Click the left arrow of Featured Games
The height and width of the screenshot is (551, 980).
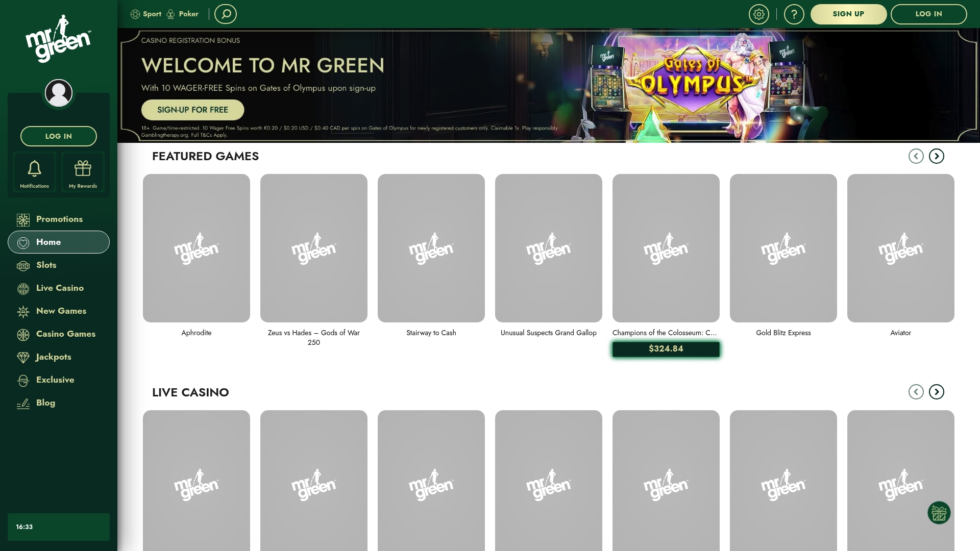point(916,156)
